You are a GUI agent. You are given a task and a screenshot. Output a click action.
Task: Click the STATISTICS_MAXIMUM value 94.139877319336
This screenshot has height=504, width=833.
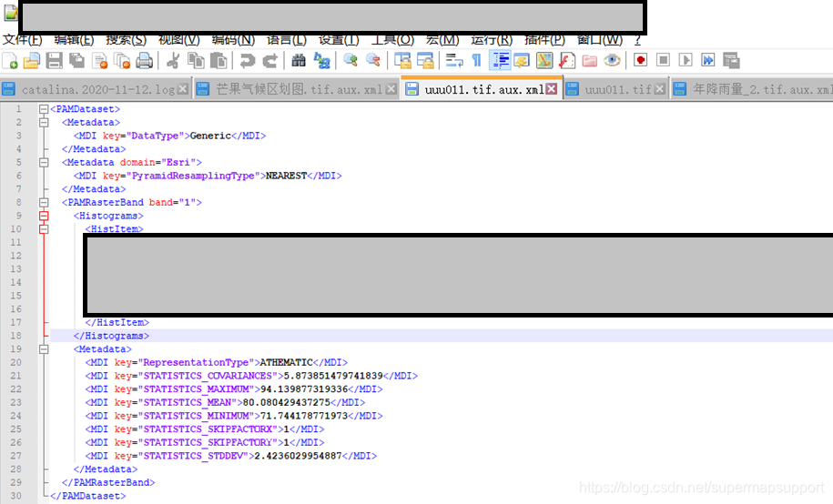coord(304,389)
